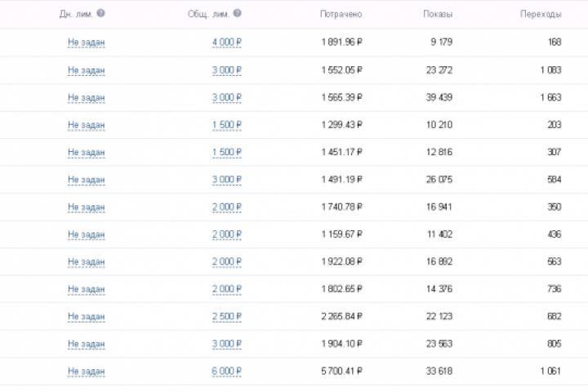Edit daily limit in the 1 159.67 ₽ row
This screenshot has height=392, width=588.
(x=86, y=234)
